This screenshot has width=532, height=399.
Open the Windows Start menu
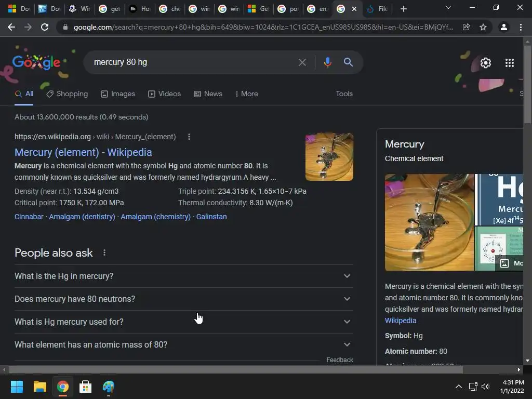point(17,387)
